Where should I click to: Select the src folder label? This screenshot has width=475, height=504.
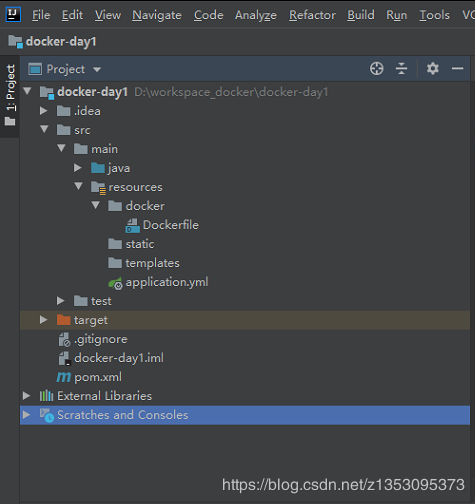pyautogui.click(x=82, y=130)
